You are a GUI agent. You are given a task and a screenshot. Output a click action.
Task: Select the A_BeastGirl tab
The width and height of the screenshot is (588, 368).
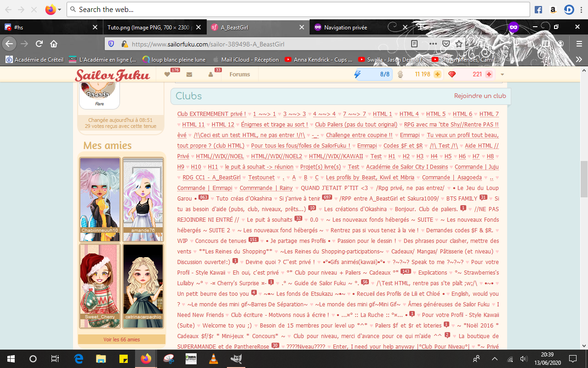pos(257,27)
